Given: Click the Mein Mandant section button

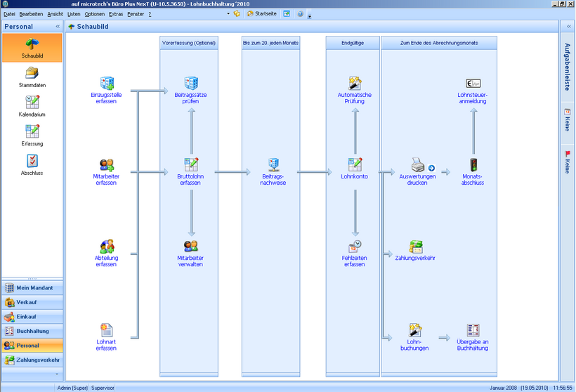Looking at the screenshot, I should 32,288.
